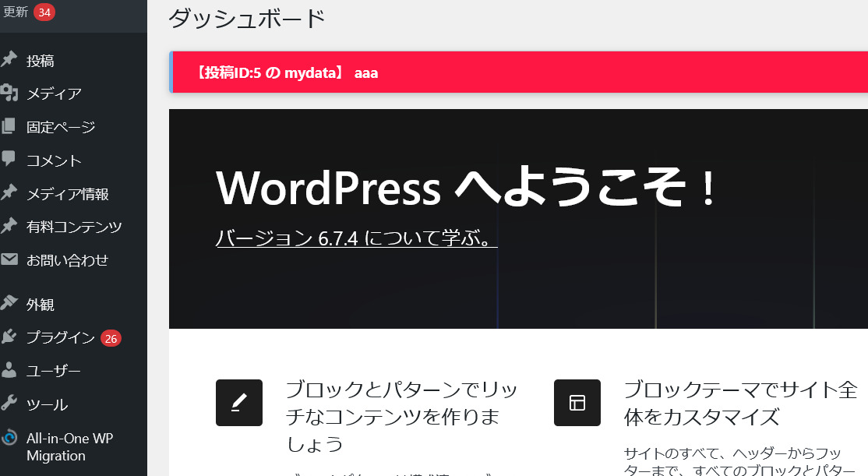Screen dimensions: 868x476
Task: Click the pencil edit icon tile
Action: (x=239, y=403)
